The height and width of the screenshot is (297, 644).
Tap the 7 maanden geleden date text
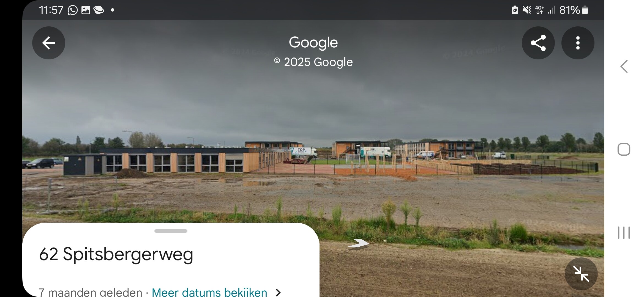[x=90, y=292]
